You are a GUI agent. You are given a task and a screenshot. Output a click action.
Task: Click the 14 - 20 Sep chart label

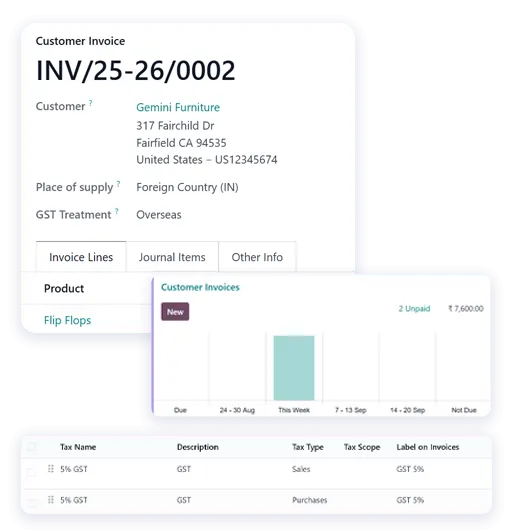pyautogui.click(x=407, y=410)
